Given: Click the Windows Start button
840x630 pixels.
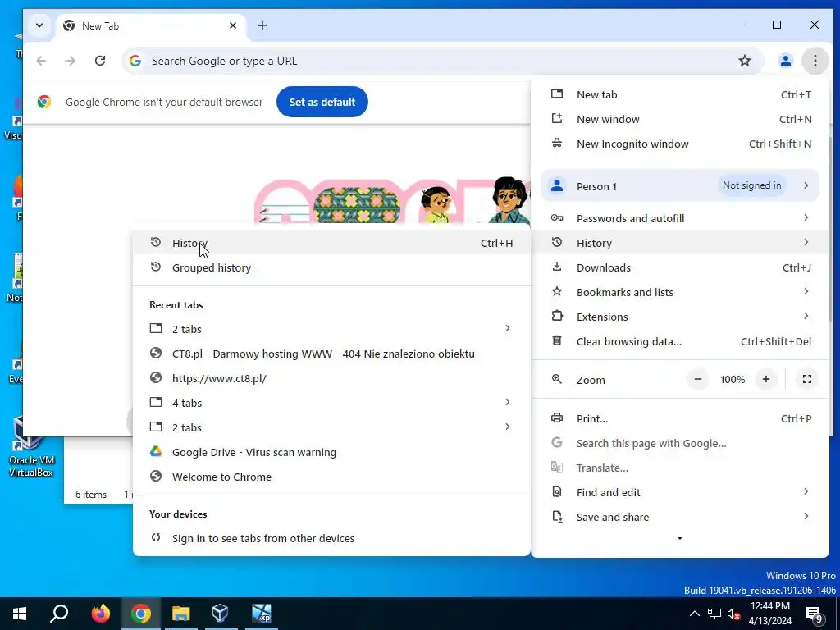Looking at the screenshot, I should coord(20,614).
